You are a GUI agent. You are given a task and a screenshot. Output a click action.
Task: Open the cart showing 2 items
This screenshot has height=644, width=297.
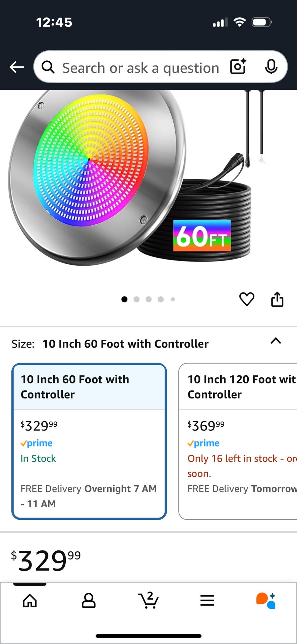(x=148, y=600)
